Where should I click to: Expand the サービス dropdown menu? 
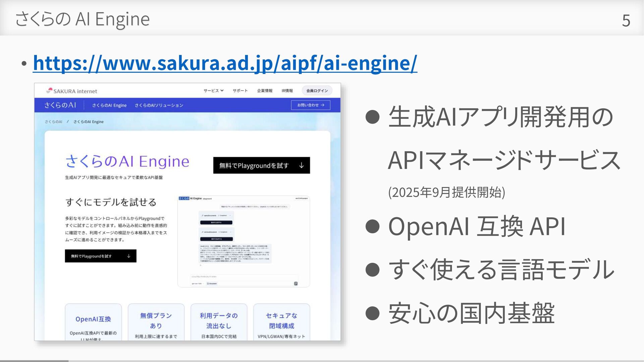213,90
